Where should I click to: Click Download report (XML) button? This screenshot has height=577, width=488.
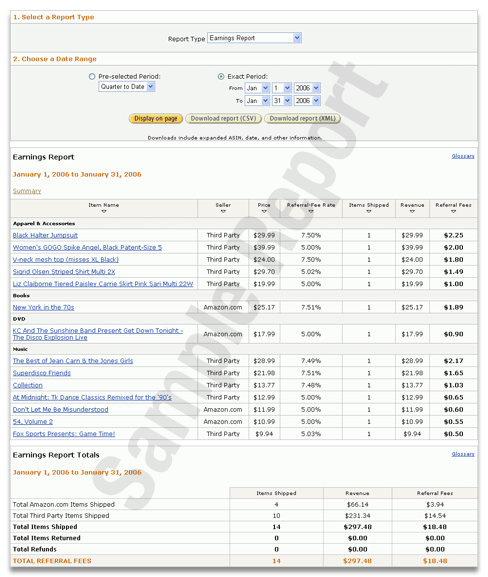[x=303, y=118]
